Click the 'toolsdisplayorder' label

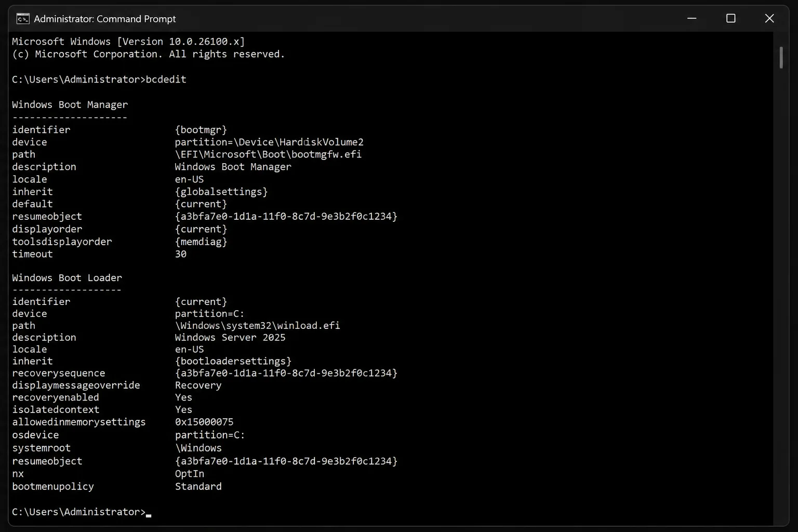click(x=62, y=242)
